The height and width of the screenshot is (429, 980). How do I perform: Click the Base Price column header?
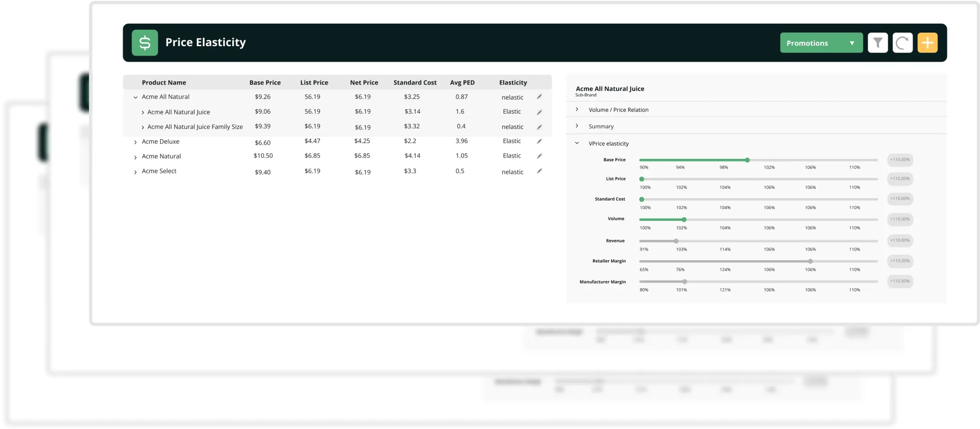click(265, 82)
